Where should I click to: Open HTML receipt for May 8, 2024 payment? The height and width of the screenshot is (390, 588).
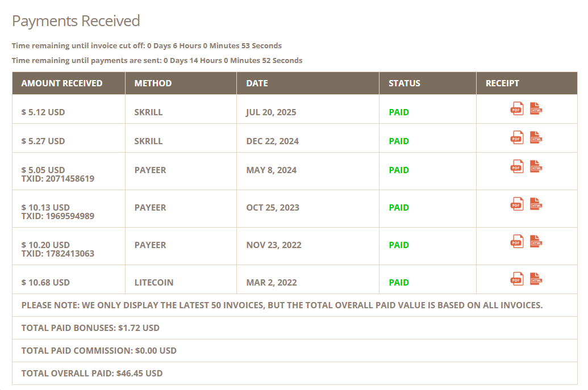point(536,166)
